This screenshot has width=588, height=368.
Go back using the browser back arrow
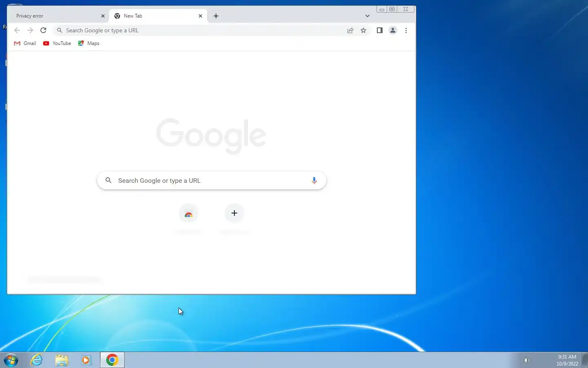coord(17,30)
